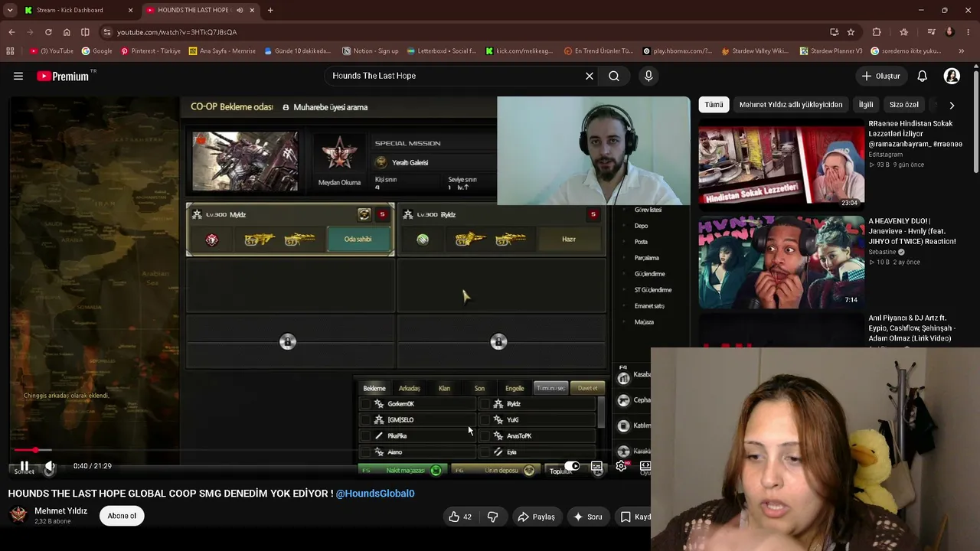Select the Size özel filter chip

(x=903, y=105)
